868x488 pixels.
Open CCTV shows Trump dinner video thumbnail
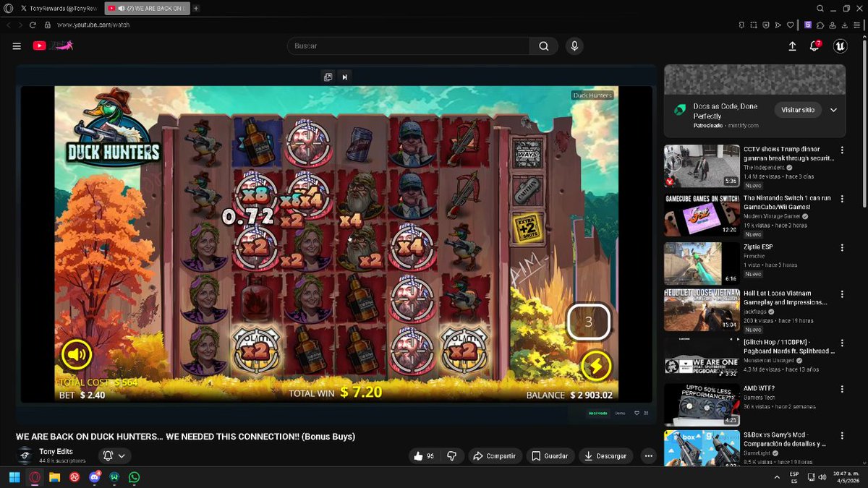[702, 166]
